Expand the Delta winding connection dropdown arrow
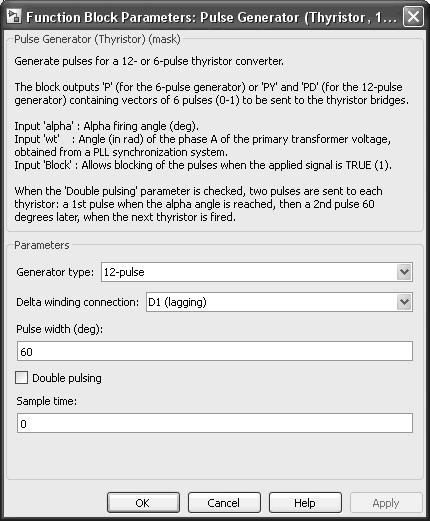430x521 pixels. pyautogui.click(x=404, y=302)
